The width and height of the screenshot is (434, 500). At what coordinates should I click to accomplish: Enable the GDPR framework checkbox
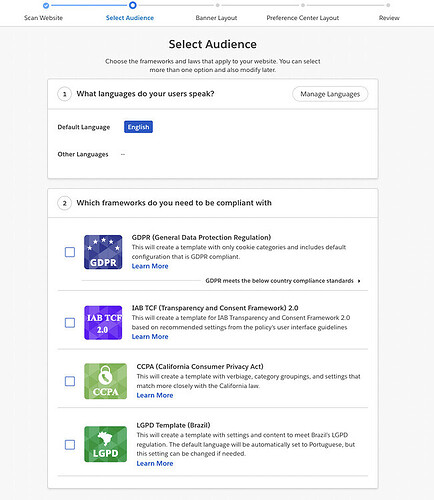[x=70, y=252]
